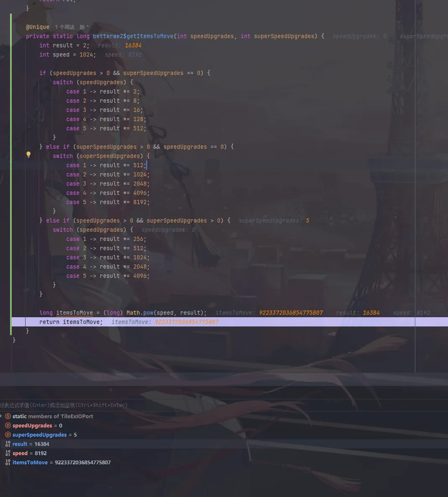448x497 pixels.
Task: Click inline value 16384 beside 'int result = 2;'
Action: (x=133, y=45)
